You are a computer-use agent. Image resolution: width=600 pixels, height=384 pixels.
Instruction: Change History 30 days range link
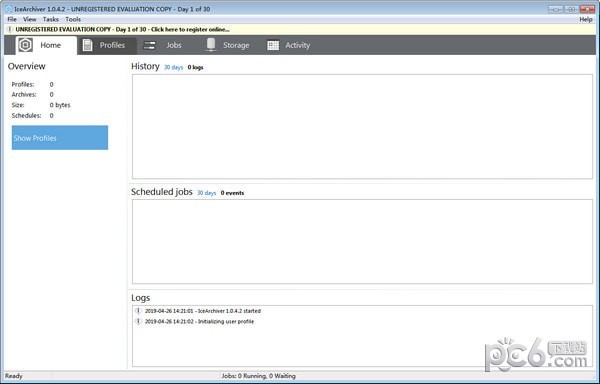173,67
